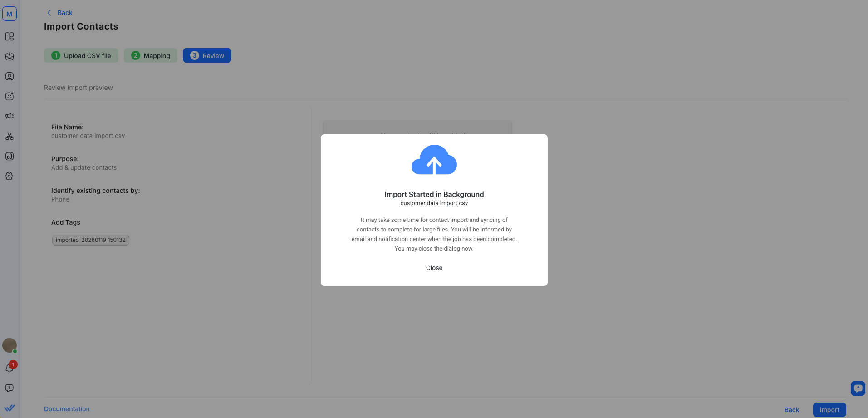This screenshot has width=868, height=418.
Task: Click the help question bubble sidebar icon
Action: [x=10, y=388]
